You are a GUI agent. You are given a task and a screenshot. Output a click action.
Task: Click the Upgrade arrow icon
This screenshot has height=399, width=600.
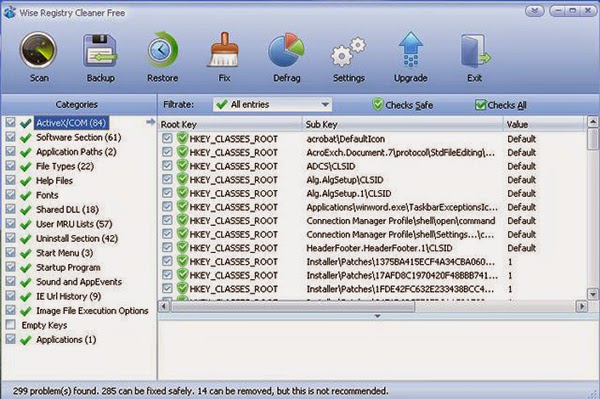(x=411, y=51)
